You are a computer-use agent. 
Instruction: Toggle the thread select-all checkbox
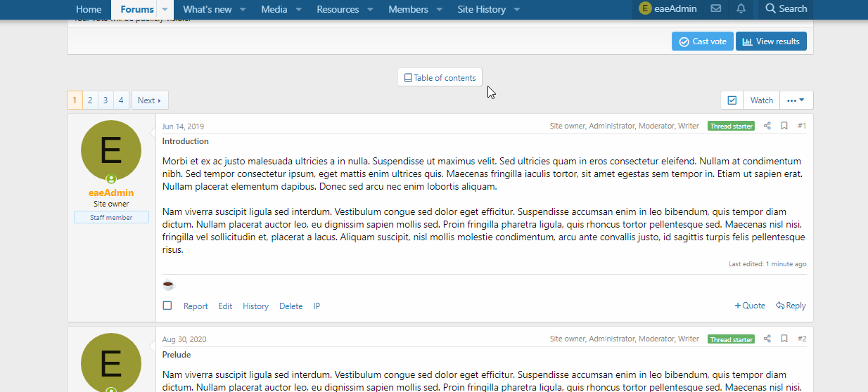[732, 100]
